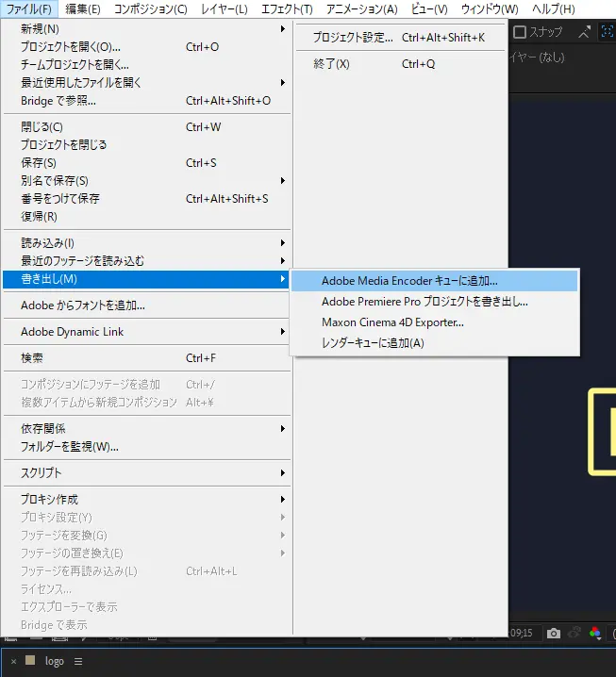Click the 09;15 timecode display
The height and width of the screenshot is (677, 616).
coord(522,634)
